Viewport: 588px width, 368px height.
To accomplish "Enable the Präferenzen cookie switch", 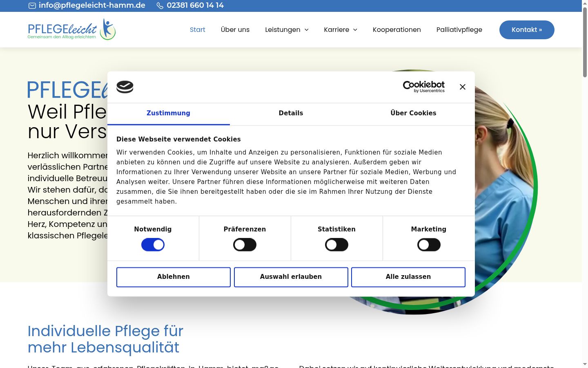I will tap(245, 245).
